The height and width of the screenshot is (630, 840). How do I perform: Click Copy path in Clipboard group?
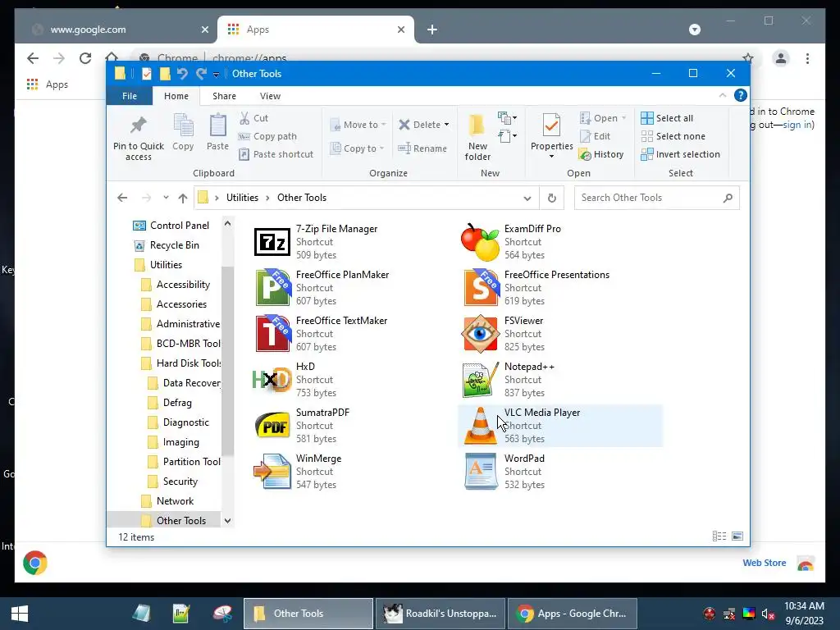(268, 136)
